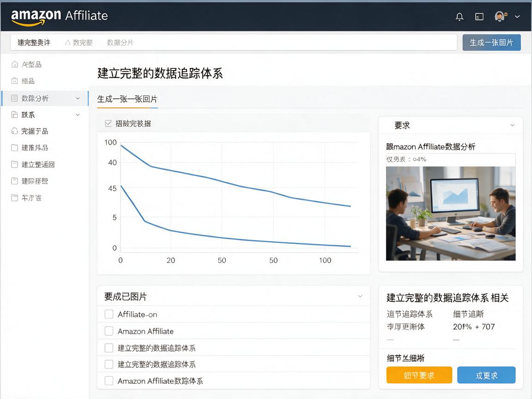Check the Amazon Affiliate数踪体系 checkbox
Screen dimensions: 532x399
109,381
